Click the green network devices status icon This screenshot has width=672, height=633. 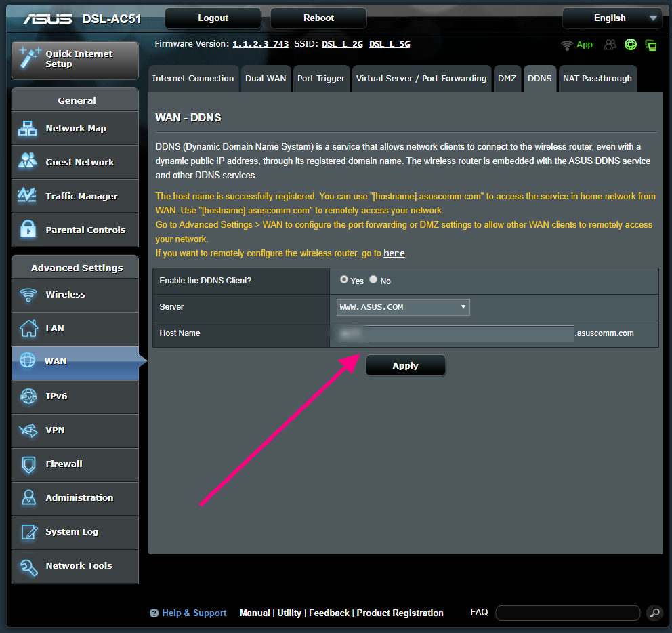651,45
